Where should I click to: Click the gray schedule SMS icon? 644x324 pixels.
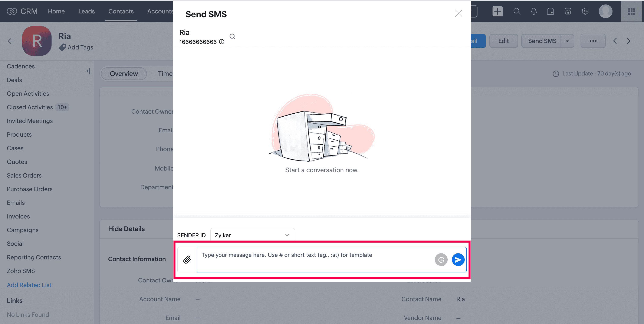(441, 259)
